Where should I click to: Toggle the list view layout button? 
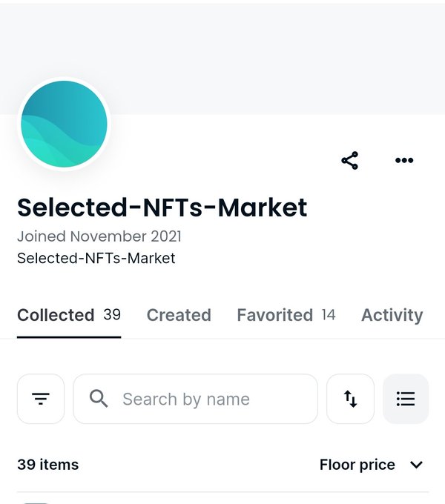coord(406,399)
